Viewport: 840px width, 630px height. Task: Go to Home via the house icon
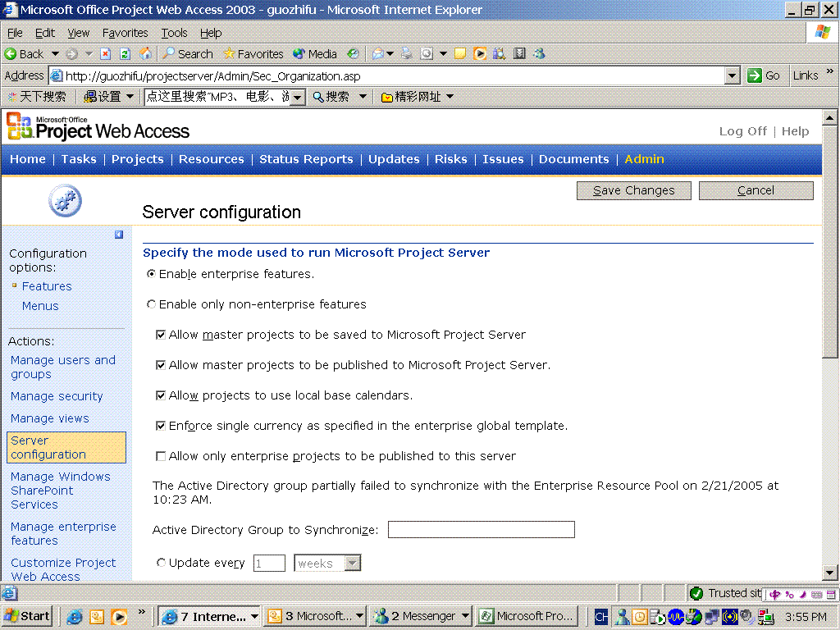[x=144, y=53]
